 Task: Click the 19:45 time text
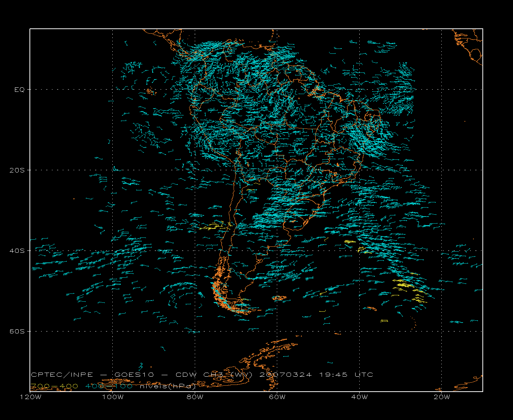coord(334,374)
